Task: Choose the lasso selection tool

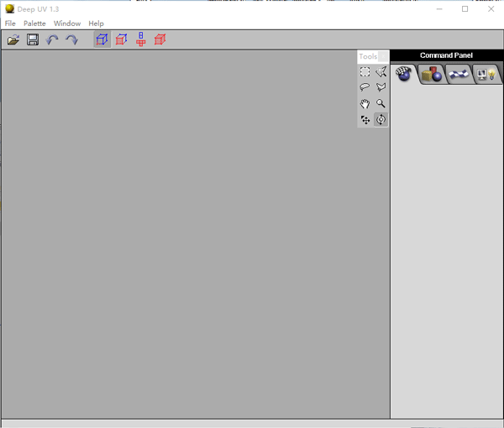Action: click(x=365, y=87)
